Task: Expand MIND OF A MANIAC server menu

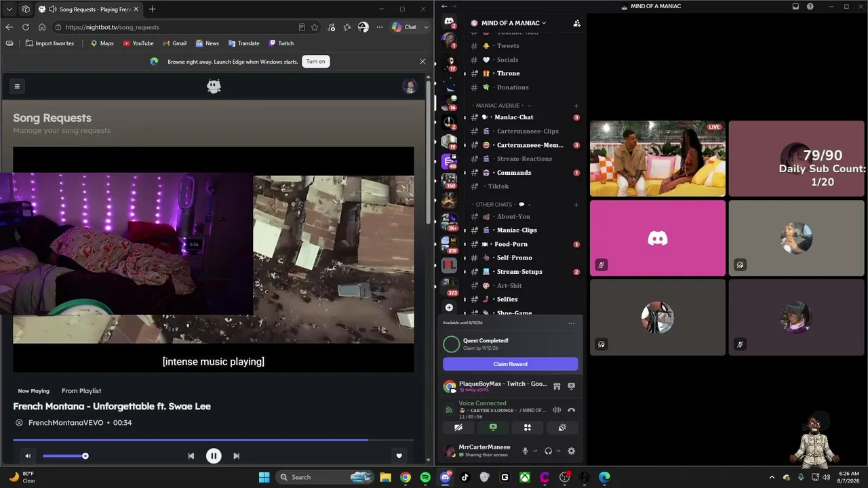Action: pos(514,23)
